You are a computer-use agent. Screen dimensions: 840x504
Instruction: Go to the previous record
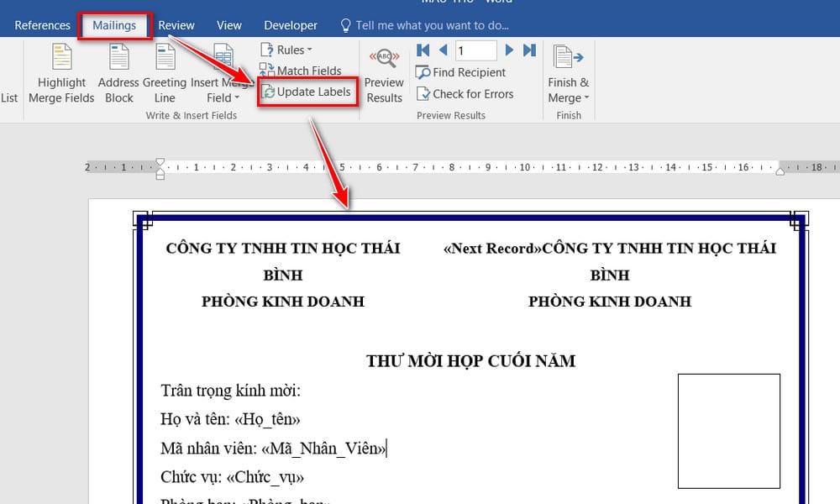click(443, 50)
